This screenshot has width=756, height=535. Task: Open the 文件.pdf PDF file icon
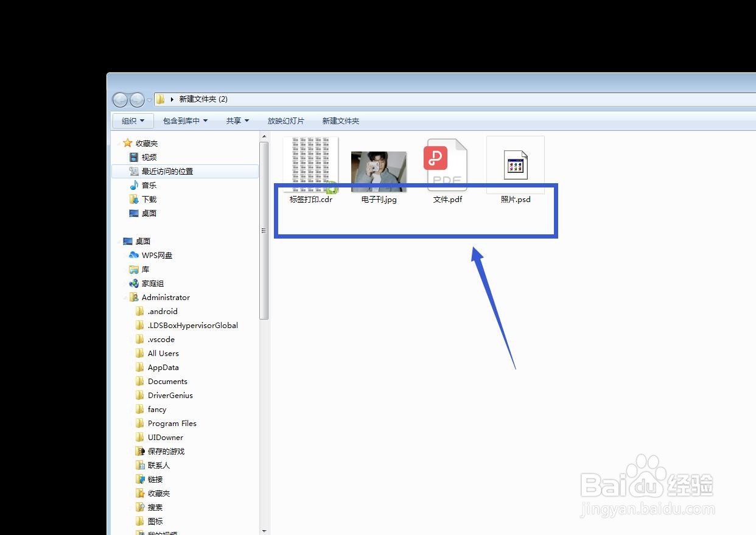point(447,164)
